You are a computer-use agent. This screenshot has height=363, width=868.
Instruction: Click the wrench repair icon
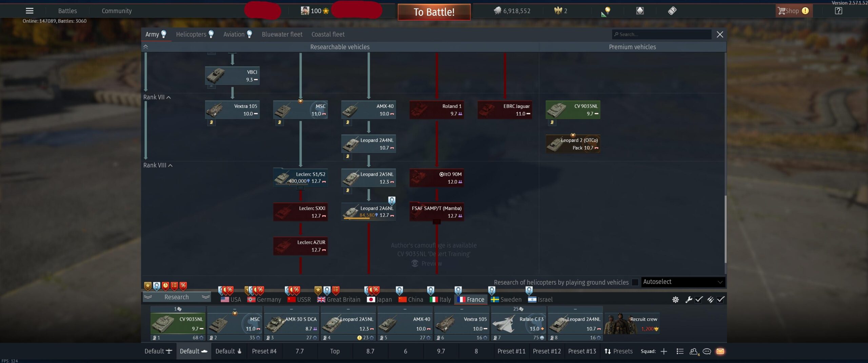pos(689,300)
